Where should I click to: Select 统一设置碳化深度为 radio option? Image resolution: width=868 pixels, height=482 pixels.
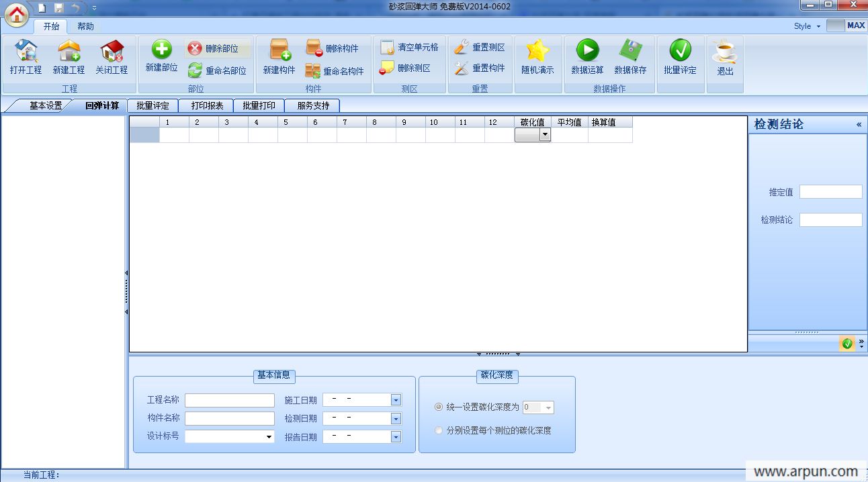click(439, 407)
